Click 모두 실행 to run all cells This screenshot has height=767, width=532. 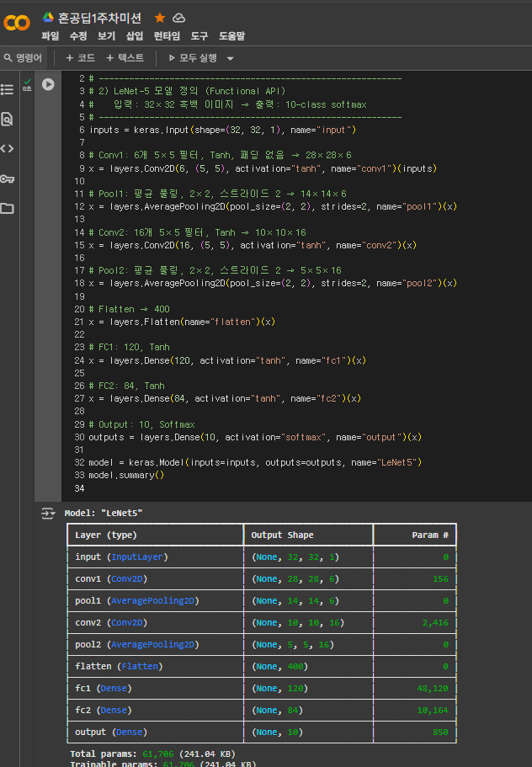click(x=193, y=58)
